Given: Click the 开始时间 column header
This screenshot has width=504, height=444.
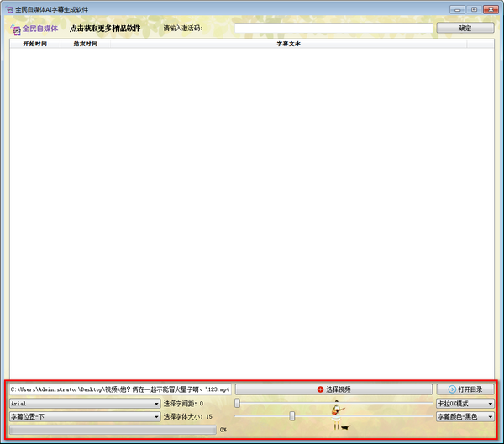Looking at the screenshot, I should tap(34, 44).
